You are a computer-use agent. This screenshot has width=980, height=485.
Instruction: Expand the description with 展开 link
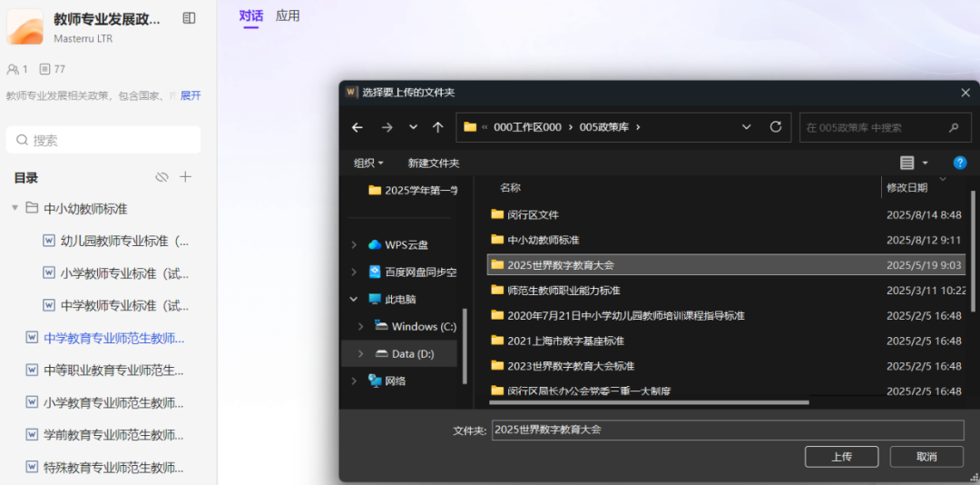pyautogui.click(x=191, y=95)
